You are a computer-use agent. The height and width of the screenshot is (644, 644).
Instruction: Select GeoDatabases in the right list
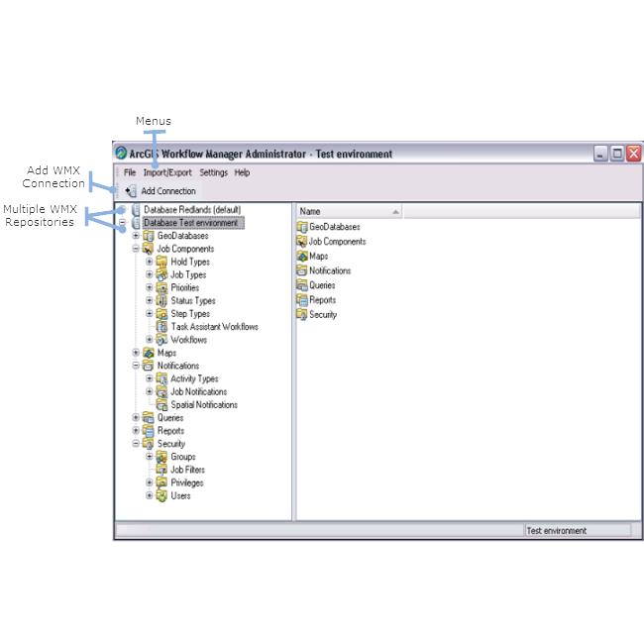(x=335, y=227)
